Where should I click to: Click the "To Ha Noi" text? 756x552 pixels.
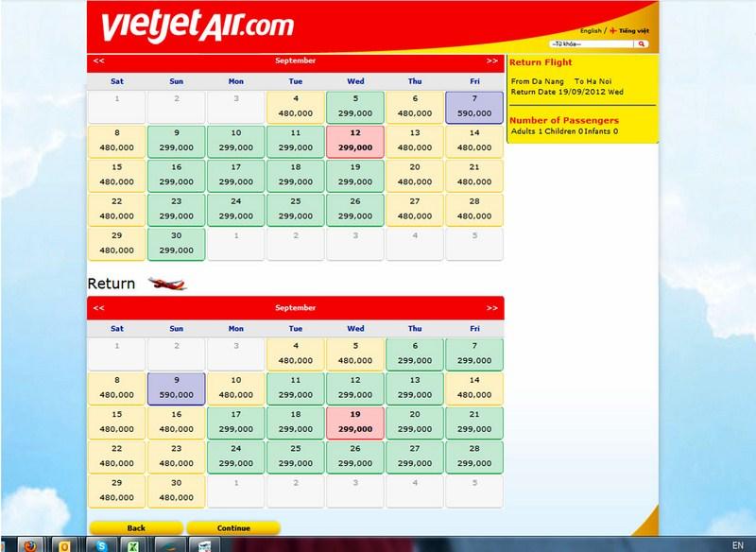tap(593, 81)
